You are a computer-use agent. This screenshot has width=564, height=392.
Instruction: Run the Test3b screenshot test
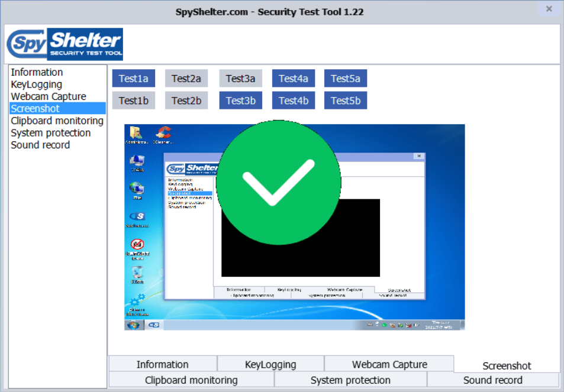coord(241,101)
